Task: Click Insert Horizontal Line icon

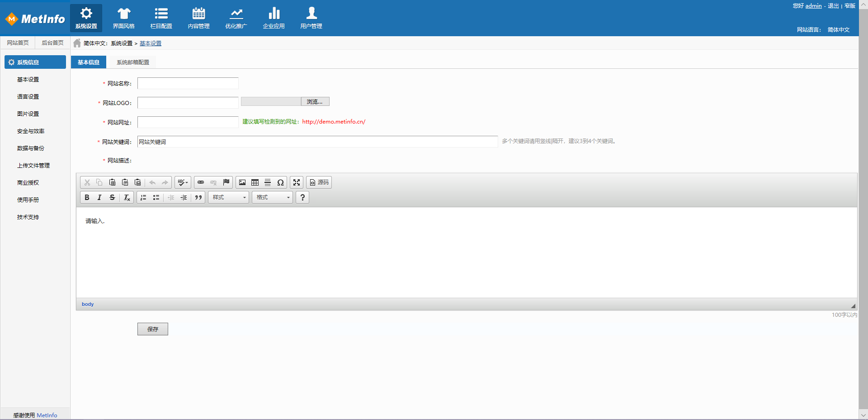Action: pyautogui.click(x=268, y=182)
